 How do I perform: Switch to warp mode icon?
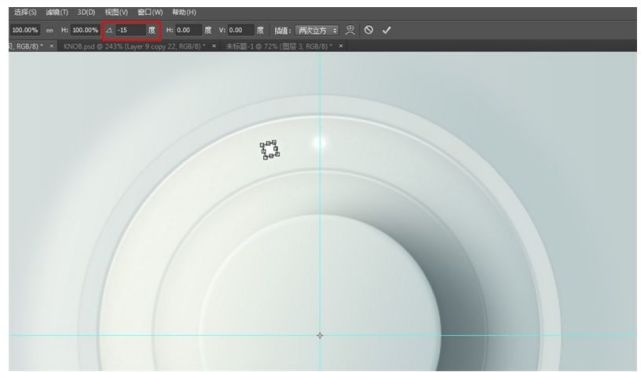(350, 30)
